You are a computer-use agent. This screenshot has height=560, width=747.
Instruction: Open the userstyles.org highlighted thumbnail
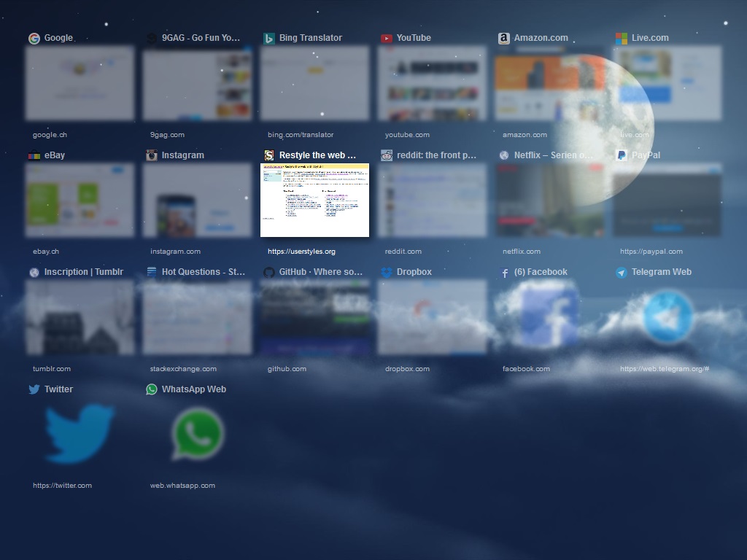[315, 200]
